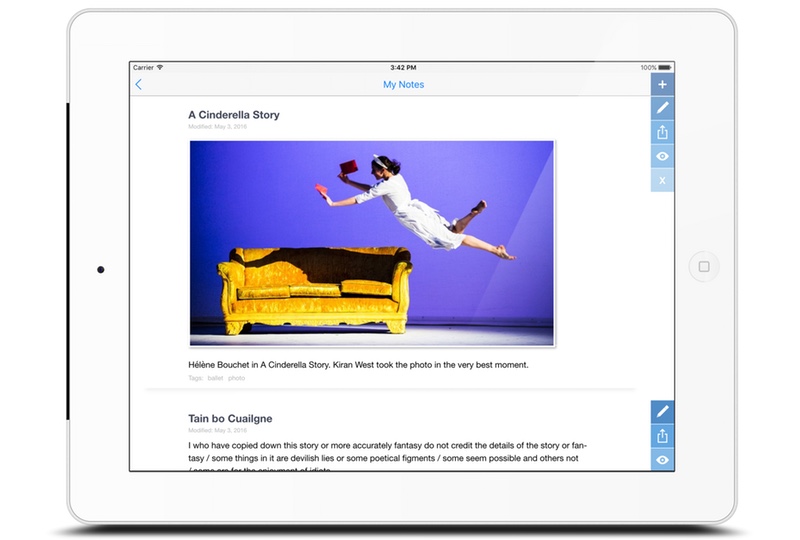Edit the Tain bo Cuailgne note
The image size is (800, 540).
pos(662,411)
